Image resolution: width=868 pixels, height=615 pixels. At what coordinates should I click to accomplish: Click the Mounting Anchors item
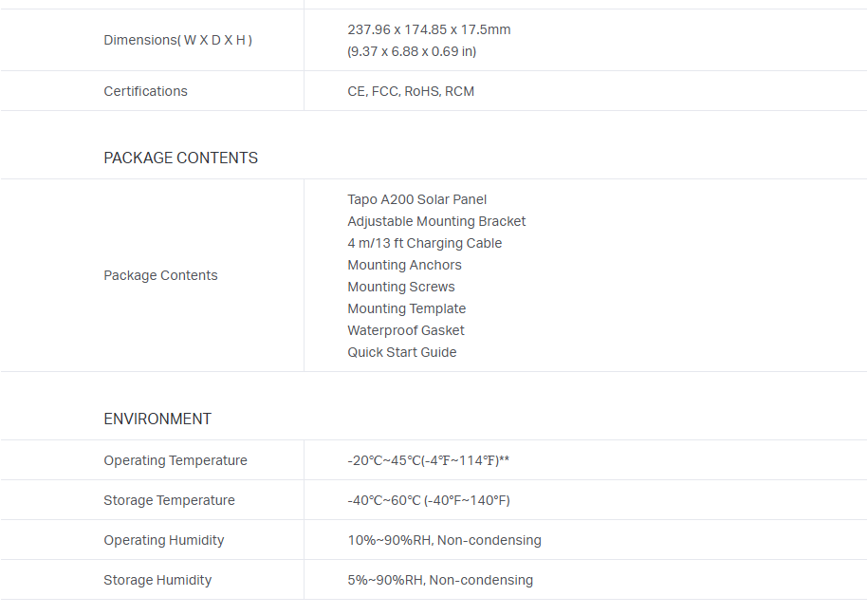coord(404,265)
